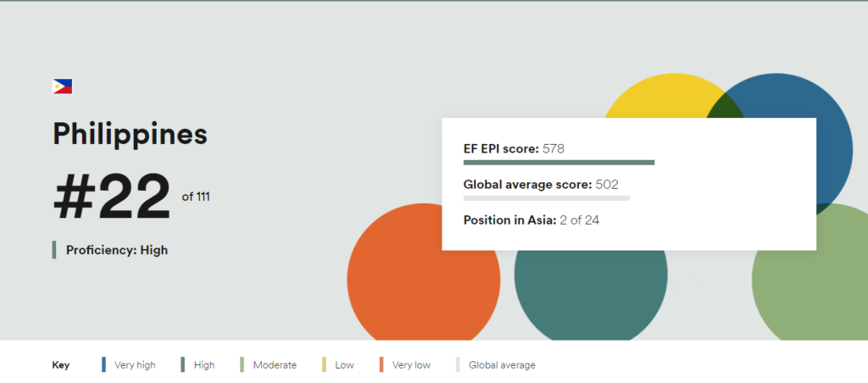868x383 pixels.
Task: Click the 'Moderate' legend text
Action: coord(275,365)
